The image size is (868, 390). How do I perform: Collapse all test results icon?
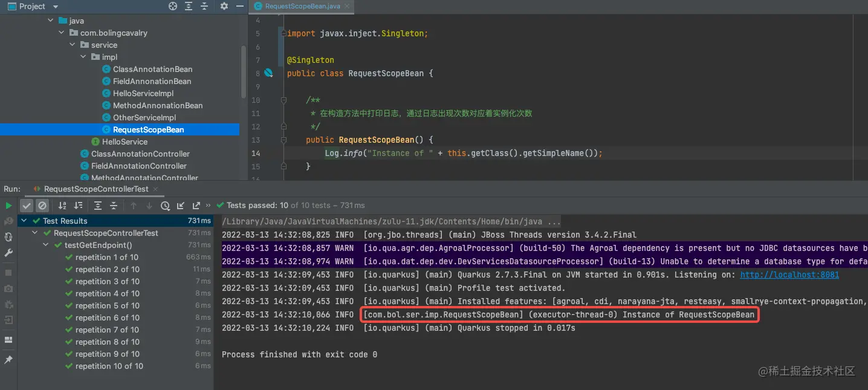point(115,206)
